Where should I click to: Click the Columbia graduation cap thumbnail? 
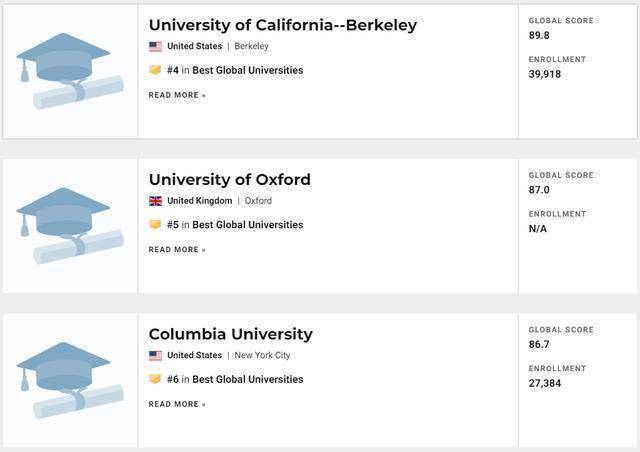[69, 379]
